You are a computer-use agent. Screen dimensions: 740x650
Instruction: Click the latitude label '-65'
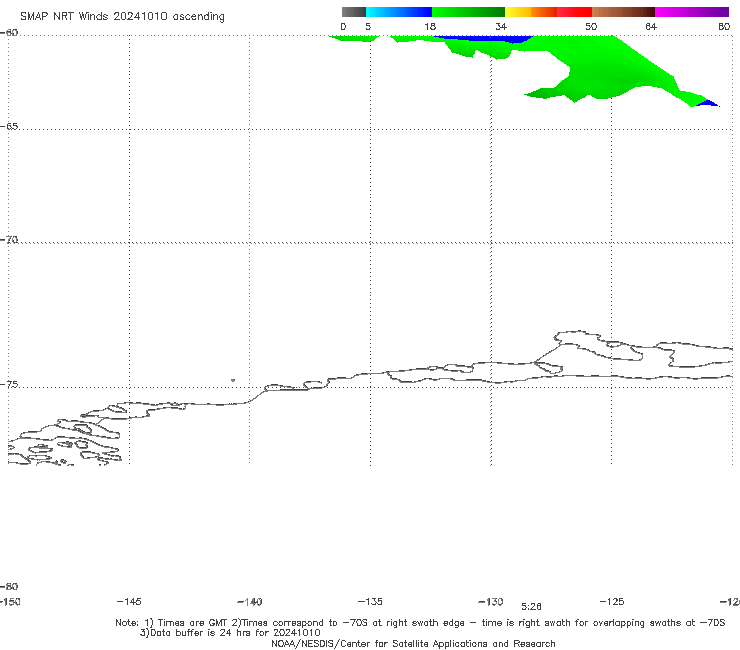(9, 127)
